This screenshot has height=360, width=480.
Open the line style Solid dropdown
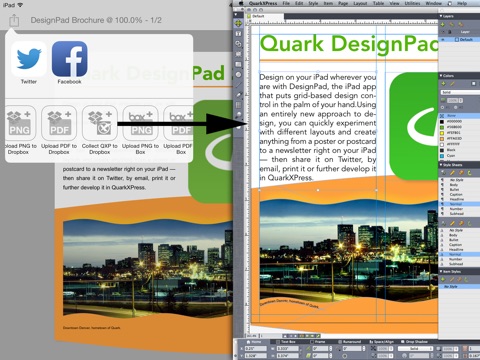point(415,349)
